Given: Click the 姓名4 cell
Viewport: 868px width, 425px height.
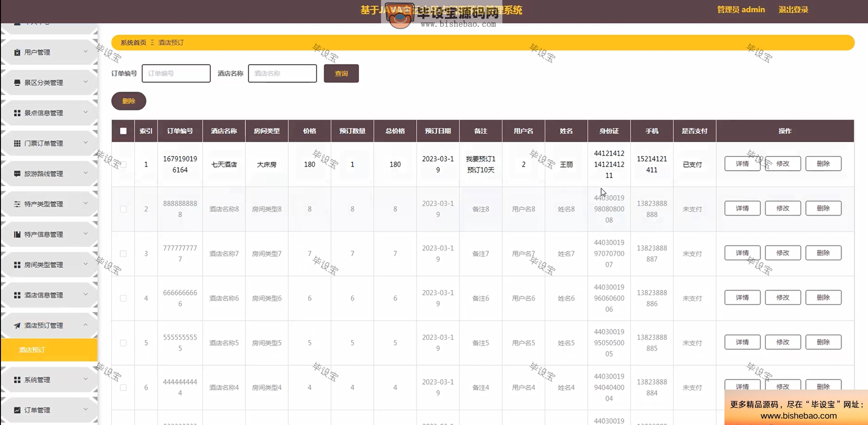Looking at the screenshot, I should click(566, 388).
